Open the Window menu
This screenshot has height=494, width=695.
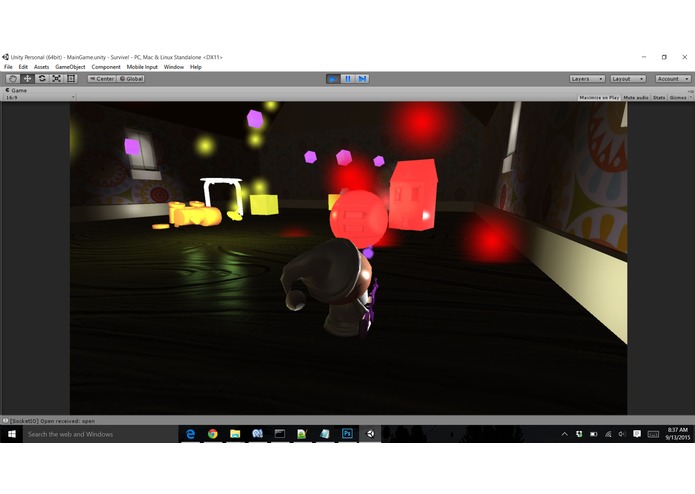(174, 67)
